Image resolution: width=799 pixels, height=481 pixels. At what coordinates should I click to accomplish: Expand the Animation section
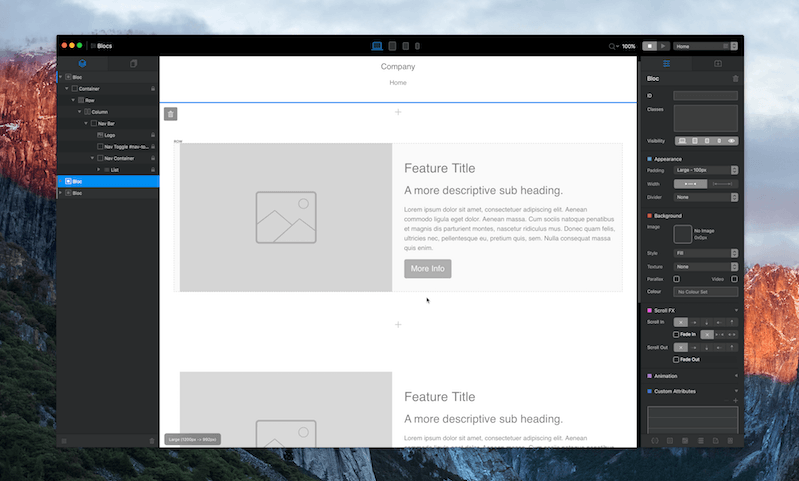point(736,376)
